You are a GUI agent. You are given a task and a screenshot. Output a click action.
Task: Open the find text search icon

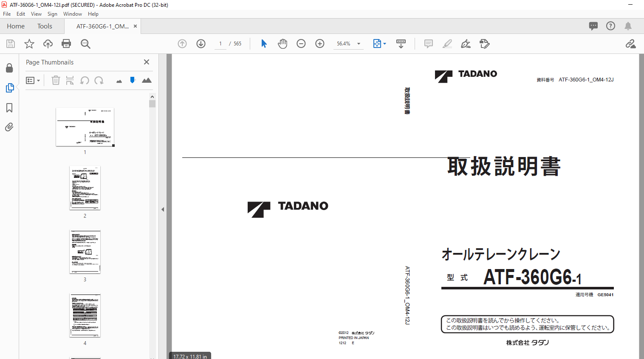pyautogui.click(x=85, y=44)
